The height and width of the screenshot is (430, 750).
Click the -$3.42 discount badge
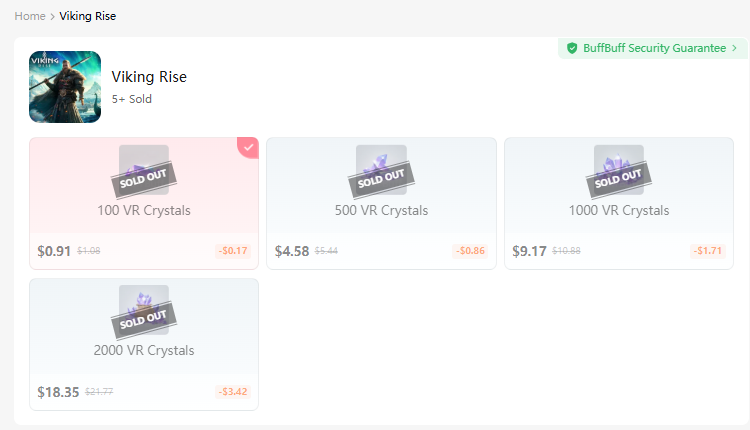click(233, 392)
